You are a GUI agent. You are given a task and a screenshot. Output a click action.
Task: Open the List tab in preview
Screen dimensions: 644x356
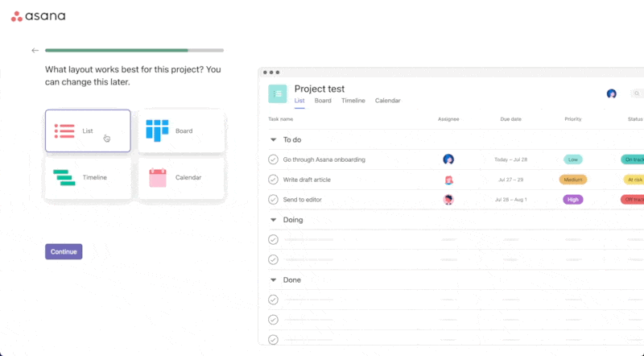299,101
